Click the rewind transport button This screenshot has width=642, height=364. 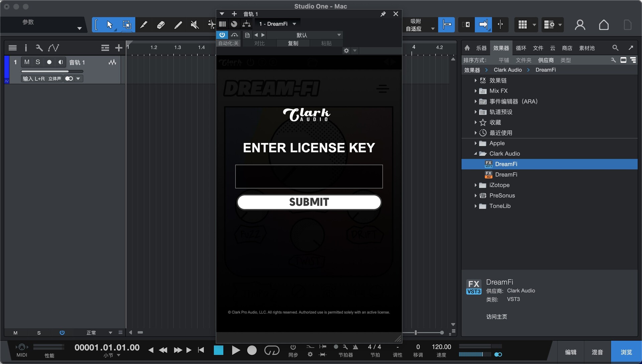pyautogui.click(x=163, y=350)
